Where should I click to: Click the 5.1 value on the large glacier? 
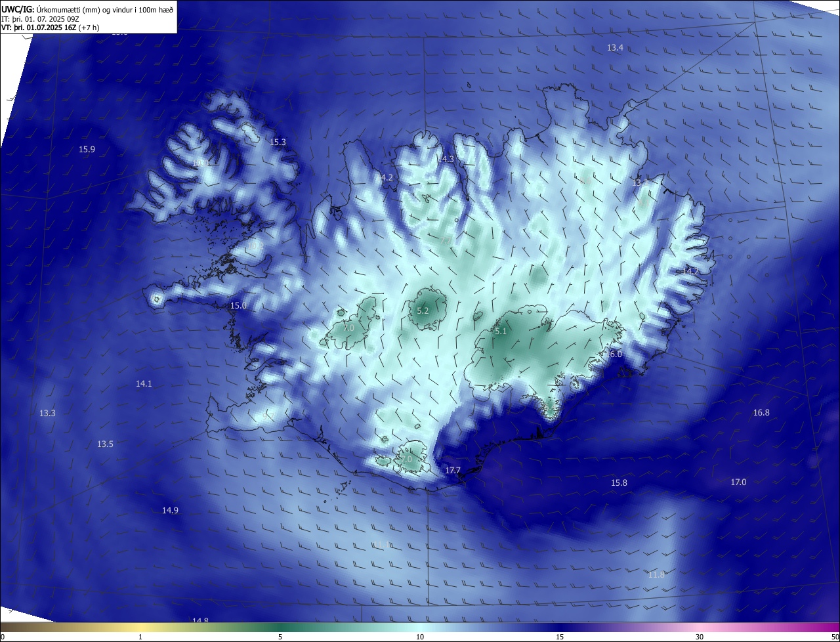501,332
